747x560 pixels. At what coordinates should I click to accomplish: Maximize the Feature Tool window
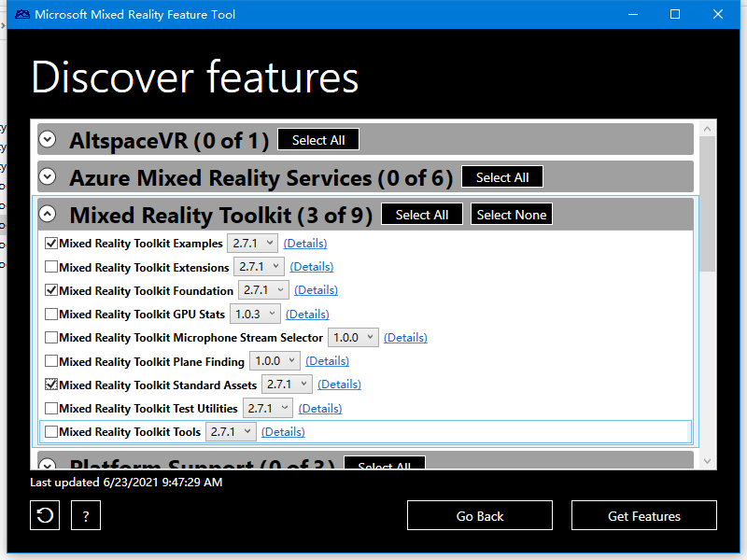(675, 14)
